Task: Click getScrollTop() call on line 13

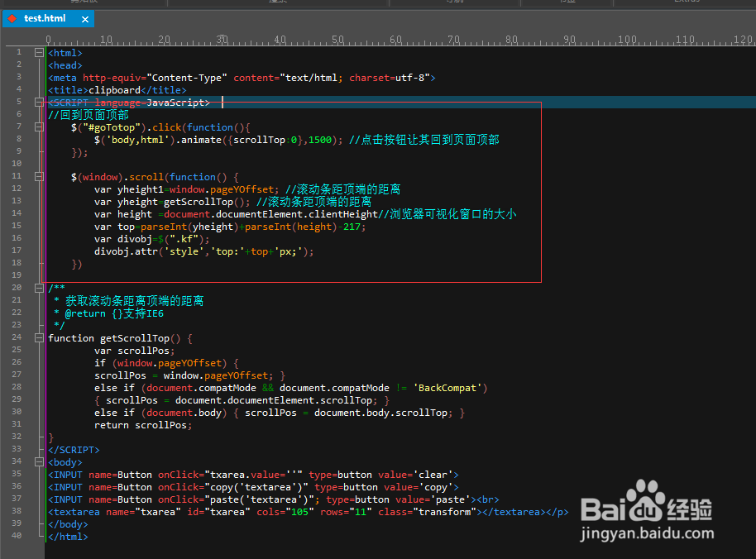Action: tap(205, 202)
